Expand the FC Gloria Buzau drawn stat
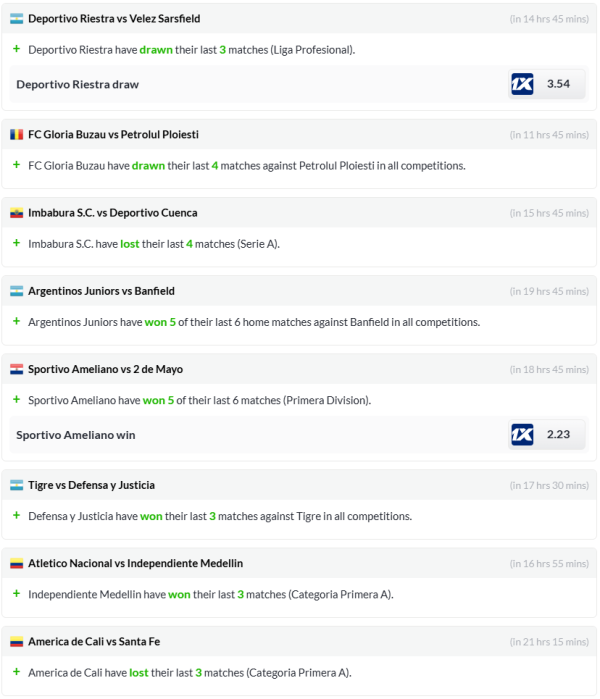600x699 pixels. (16, 165)
